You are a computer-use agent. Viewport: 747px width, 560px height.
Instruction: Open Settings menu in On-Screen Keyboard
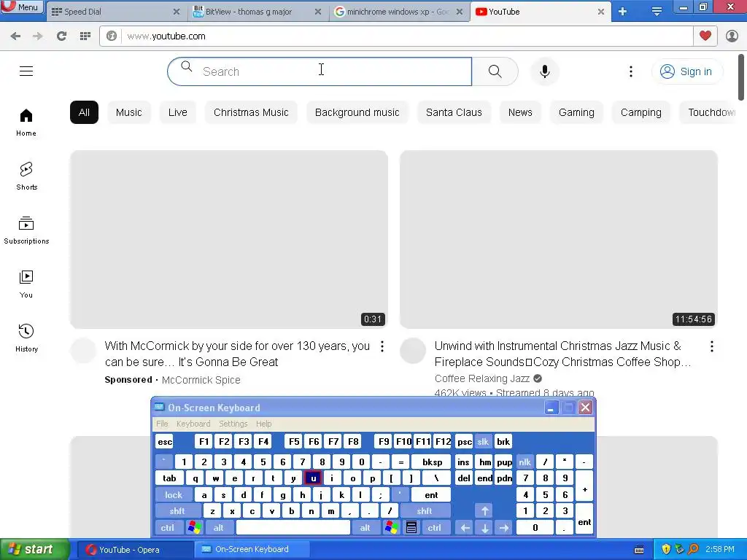click(x=233, y=424)
